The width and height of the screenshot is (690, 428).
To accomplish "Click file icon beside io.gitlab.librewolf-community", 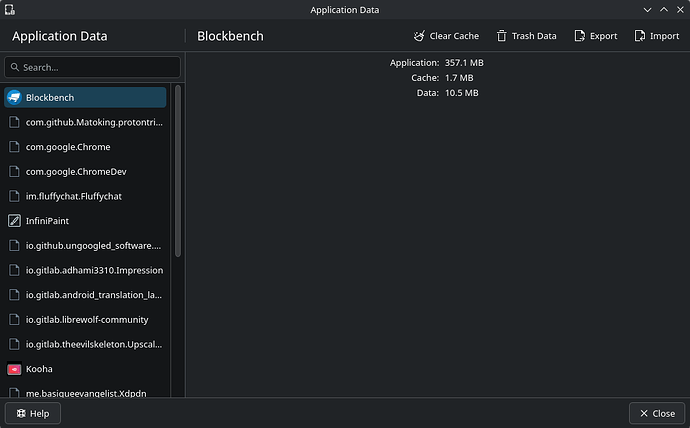I will click(14, 319).
